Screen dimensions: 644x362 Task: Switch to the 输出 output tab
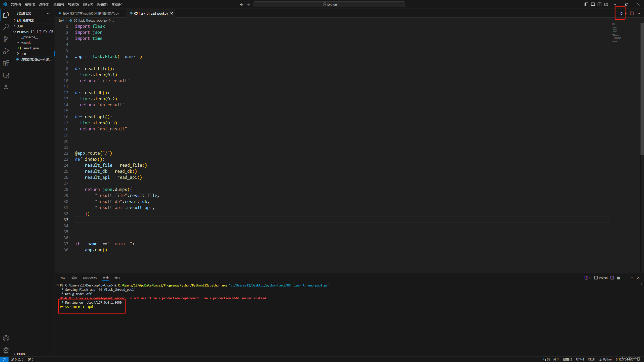73,278
